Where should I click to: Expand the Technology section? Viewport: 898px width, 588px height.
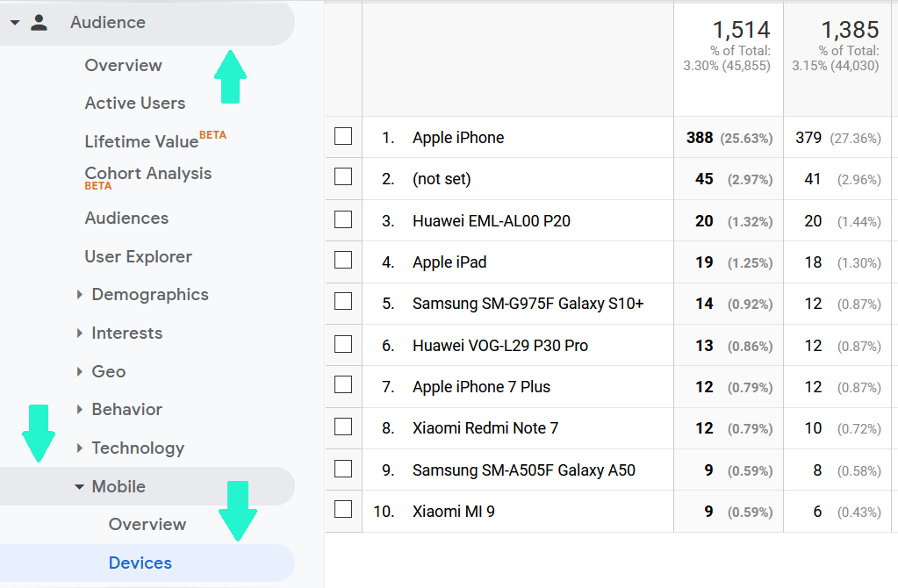pyautogui.click(x=139, y=448)
